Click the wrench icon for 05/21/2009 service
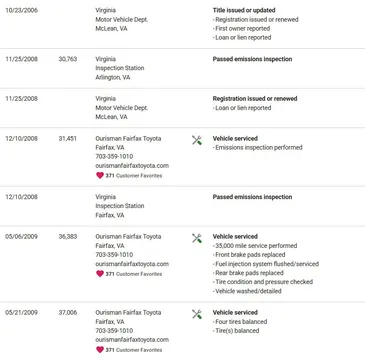365x360 pixels. [197, 314]
